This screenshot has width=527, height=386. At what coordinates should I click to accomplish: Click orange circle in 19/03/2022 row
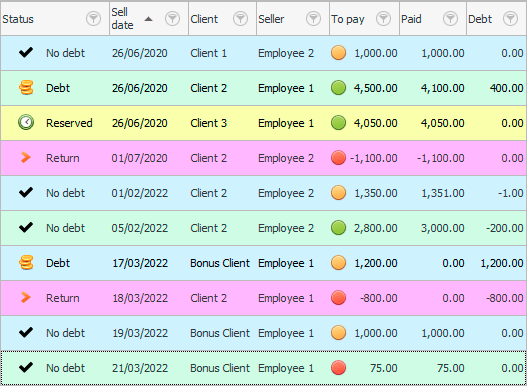click(x=338, y=333)
